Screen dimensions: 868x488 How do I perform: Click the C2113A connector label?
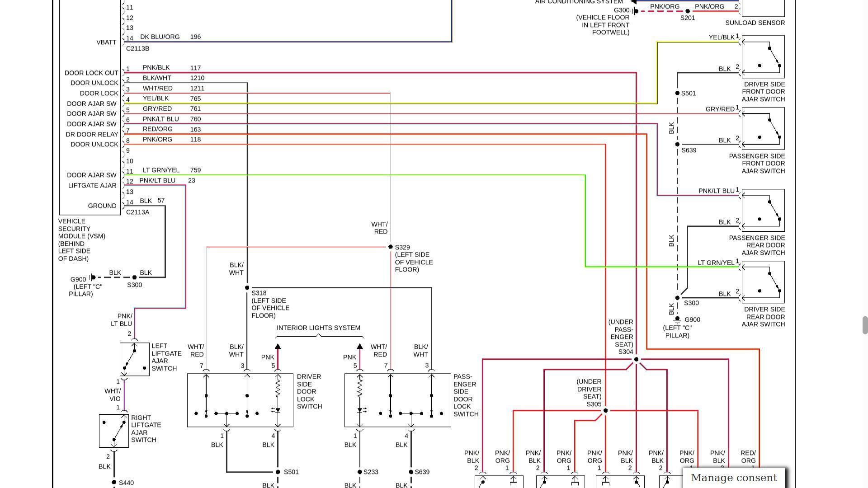coord(137,212)
